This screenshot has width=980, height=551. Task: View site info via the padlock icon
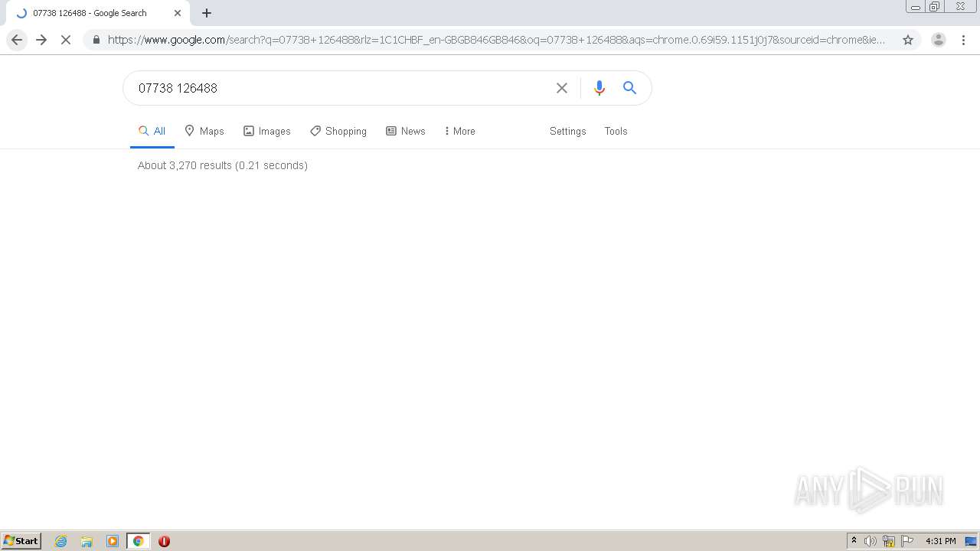pyautogui.click(x=96, y=40)
